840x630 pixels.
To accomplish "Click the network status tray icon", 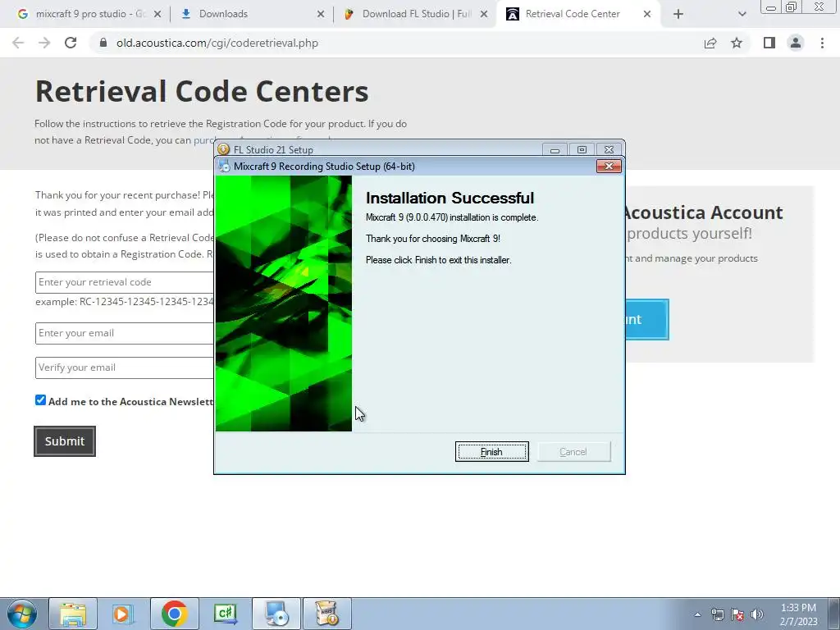I will click(717, 614).
